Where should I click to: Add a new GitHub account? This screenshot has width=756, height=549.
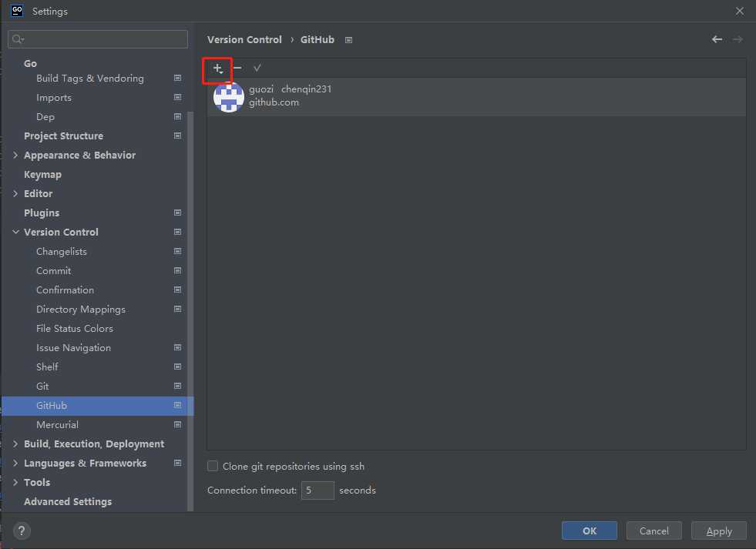(x=218, y=69)
